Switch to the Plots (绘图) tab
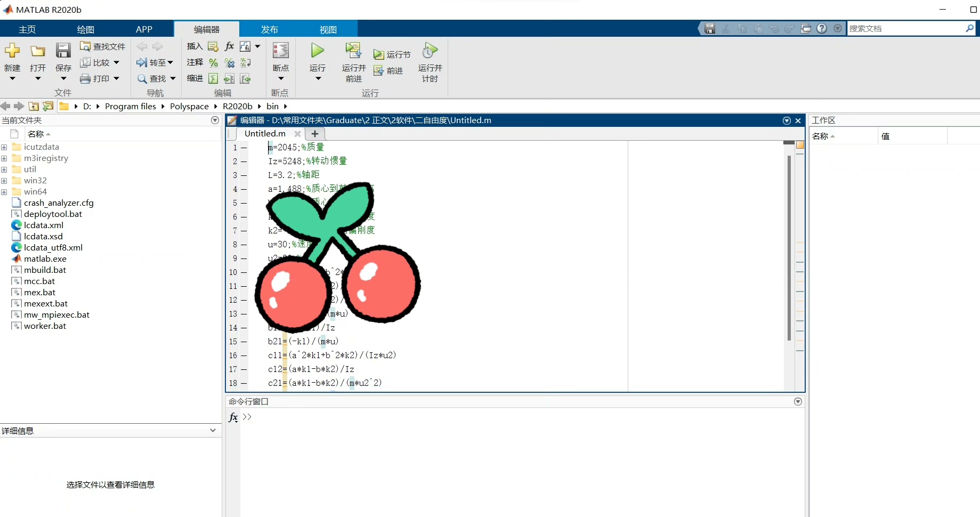This screenshot has height=517, width=980. [x=86, y=29]
